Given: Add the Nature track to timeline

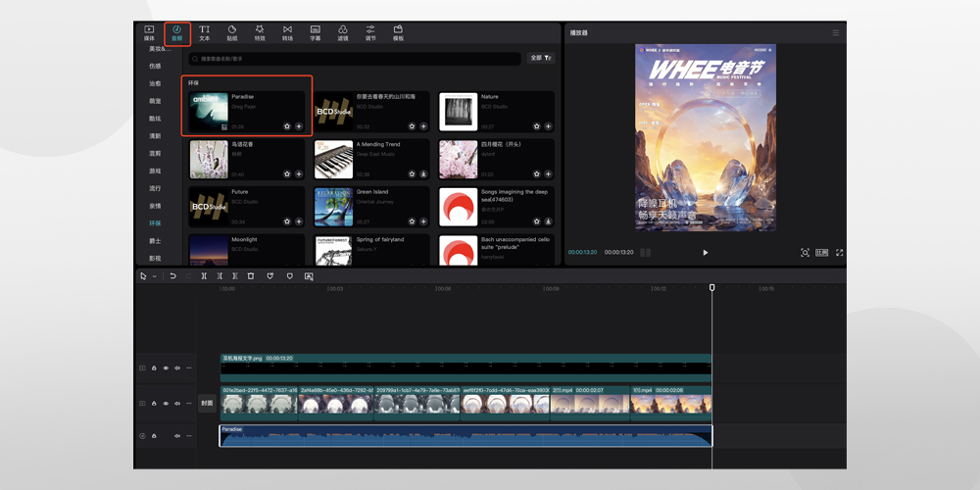Looking at the screenshot, I should 548,126.
